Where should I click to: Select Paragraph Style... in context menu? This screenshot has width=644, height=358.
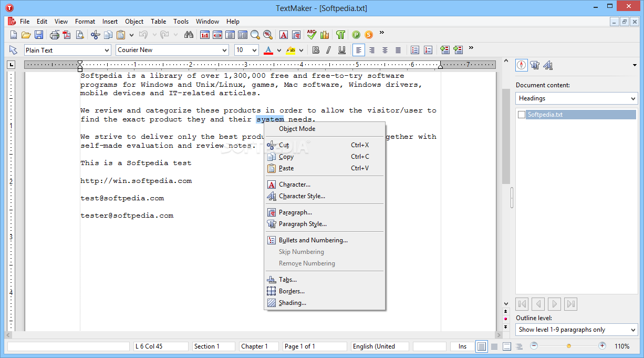coord(324,224)
